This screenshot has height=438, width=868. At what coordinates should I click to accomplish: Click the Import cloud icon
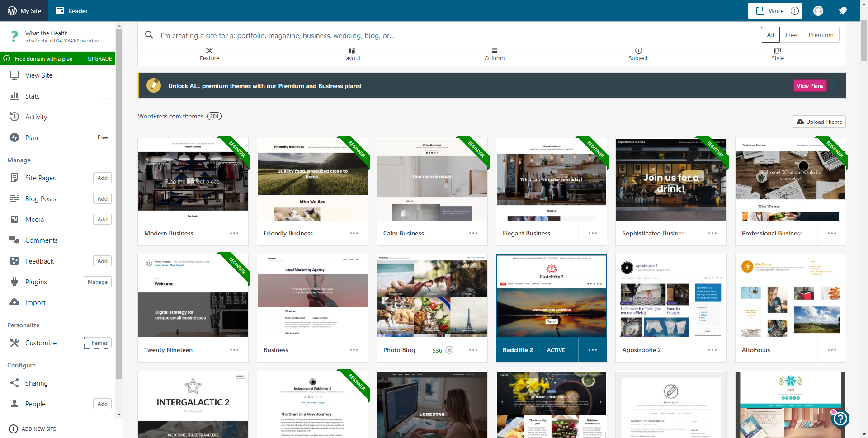tap(14, 302)
